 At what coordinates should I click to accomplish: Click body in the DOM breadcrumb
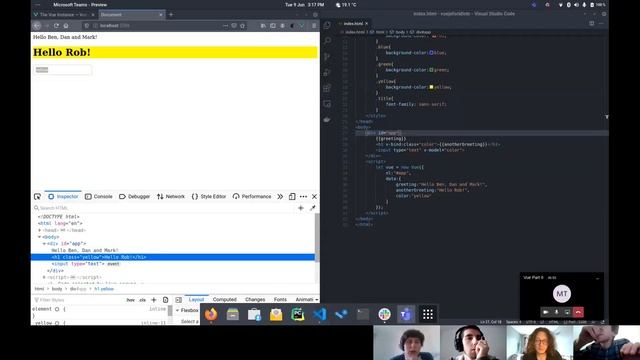tap(57, 289)
